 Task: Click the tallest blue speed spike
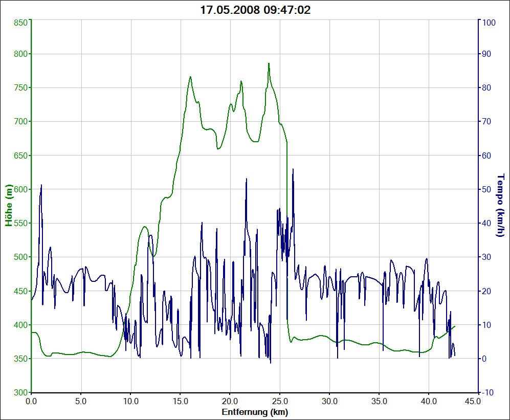(x=293, y=169)
